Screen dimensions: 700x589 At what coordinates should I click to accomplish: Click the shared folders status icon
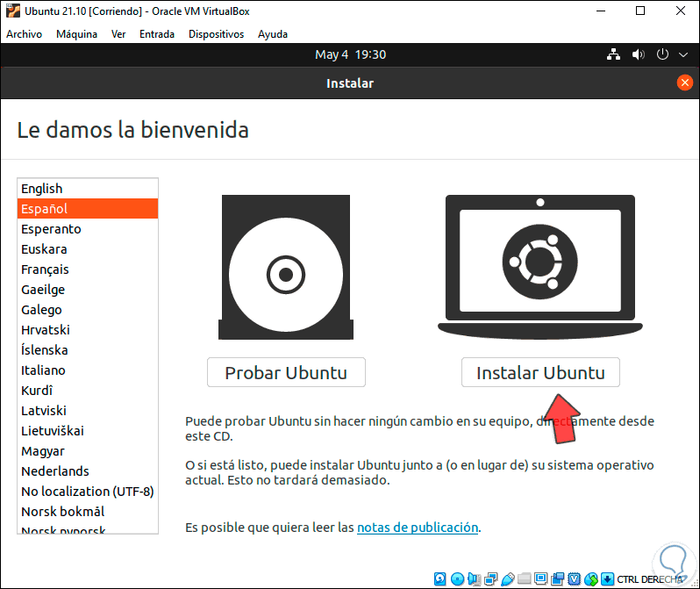tap(524, 579)
